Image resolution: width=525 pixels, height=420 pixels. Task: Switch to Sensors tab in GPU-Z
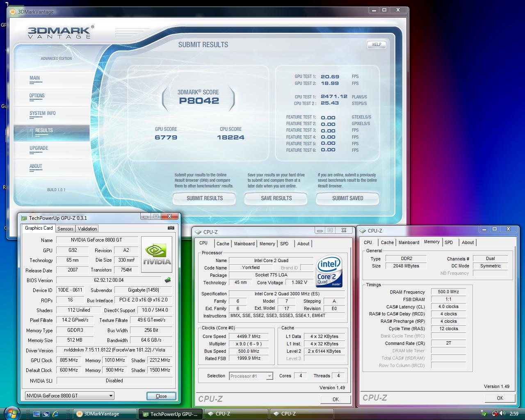(65, 229)
